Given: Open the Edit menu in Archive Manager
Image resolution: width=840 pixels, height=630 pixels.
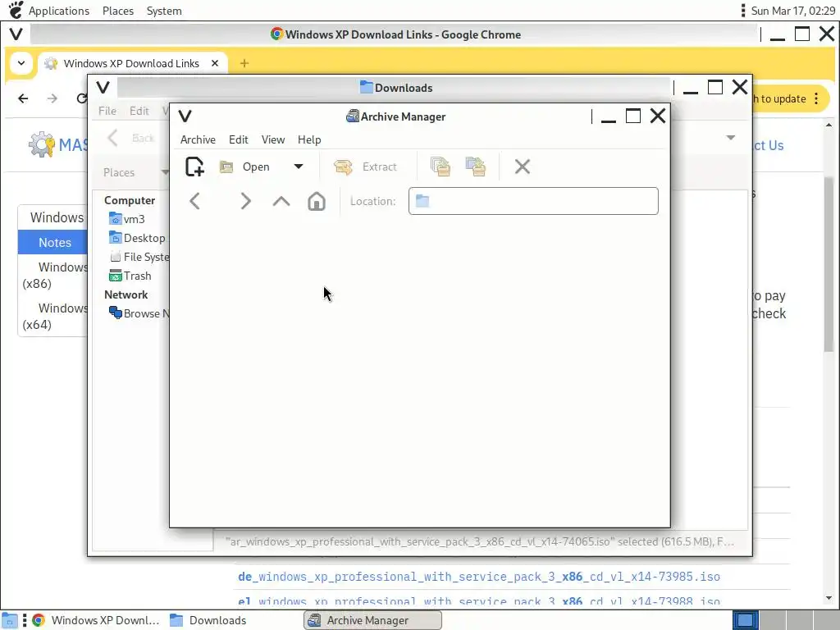Looking at the screenshot, I should pos(239,139).
